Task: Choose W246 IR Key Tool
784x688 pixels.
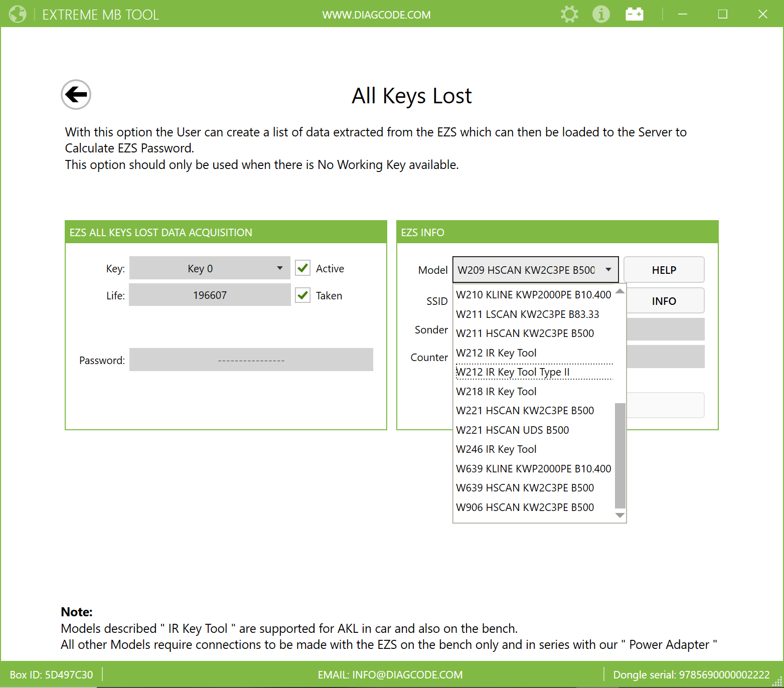Action: pyautogui.click(x=534, y=449)
